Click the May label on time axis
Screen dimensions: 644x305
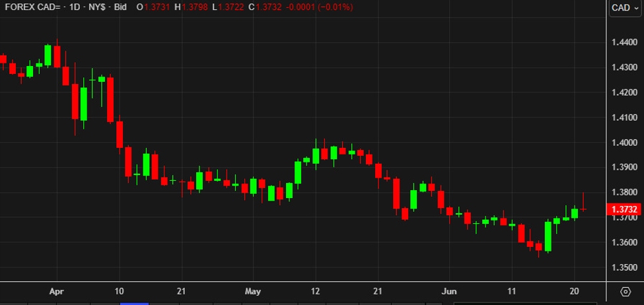253,291
